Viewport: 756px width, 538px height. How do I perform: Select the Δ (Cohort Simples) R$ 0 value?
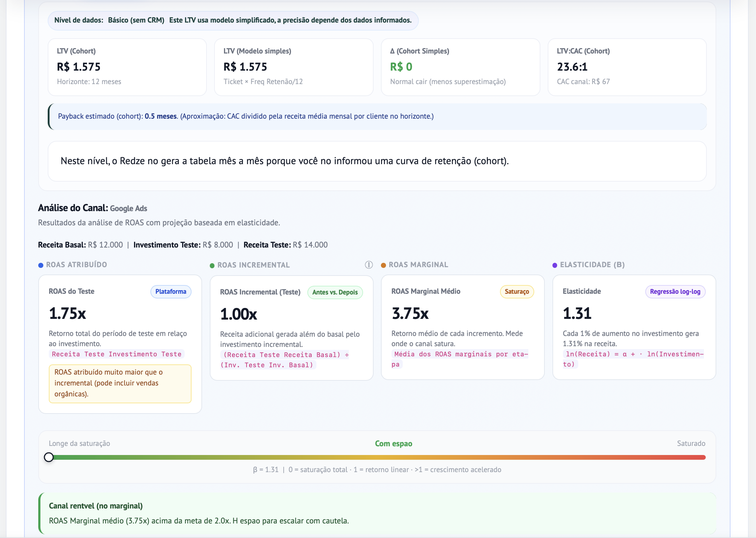401,67
